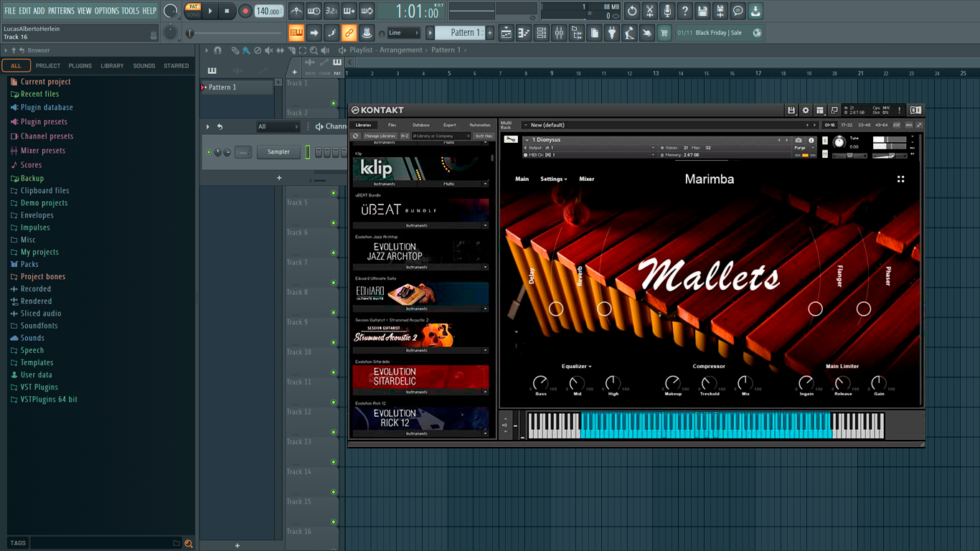This screenshot has width=980, height=551.
Task: Click the refresh icon in Kontakt Libraries
Action: 355,136
